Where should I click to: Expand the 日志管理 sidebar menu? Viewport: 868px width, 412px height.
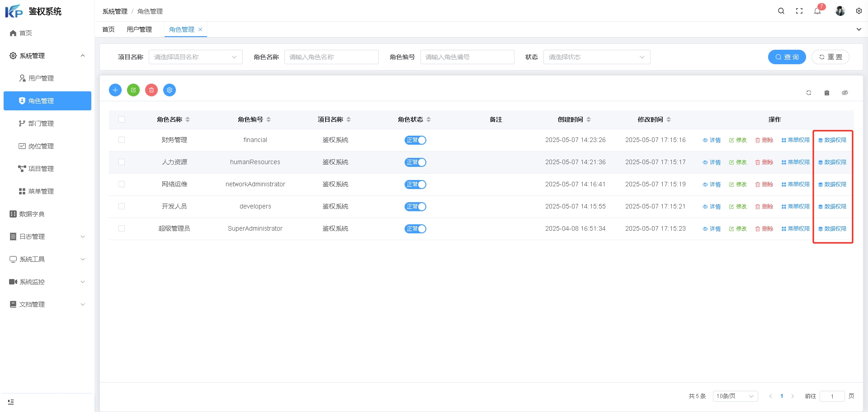click(x=47, y=237)
